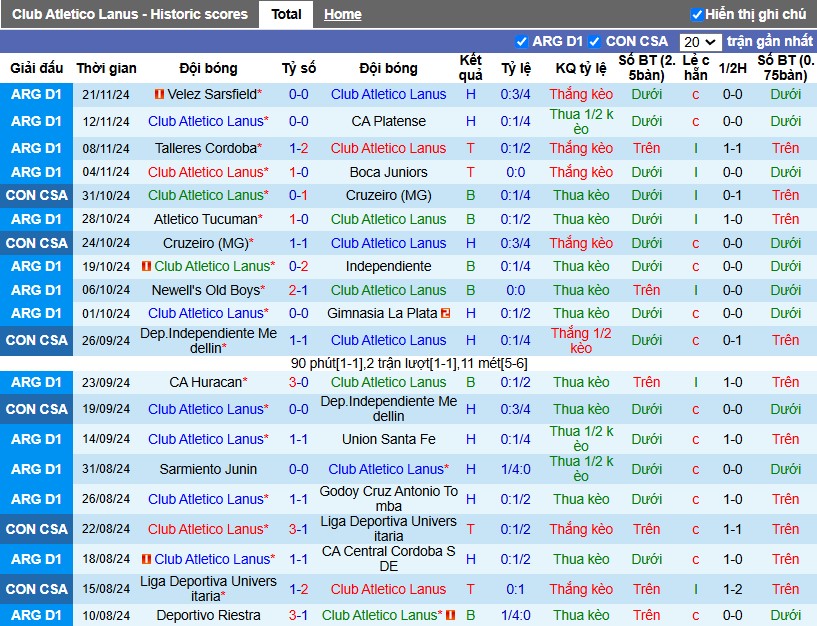Click the Kết quả column header
The width and height of the screenshot is (817, 626).
click(x=471, y=68)
